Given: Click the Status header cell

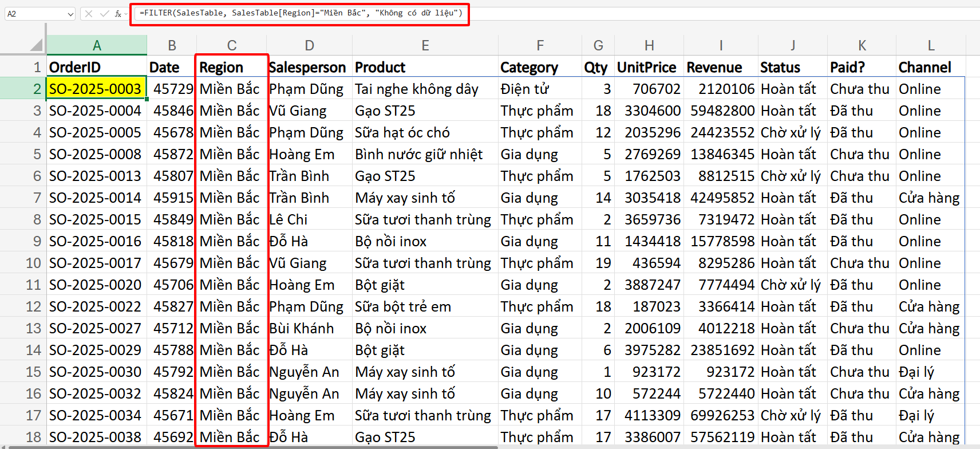Looking at the screenshot, I should (x=793, y=67).
